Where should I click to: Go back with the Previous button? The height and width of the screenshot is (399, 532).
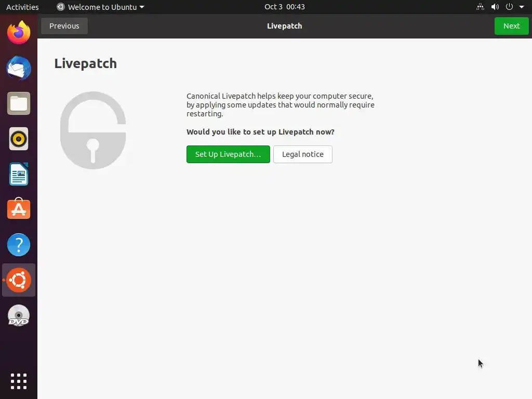click(64, 26)
